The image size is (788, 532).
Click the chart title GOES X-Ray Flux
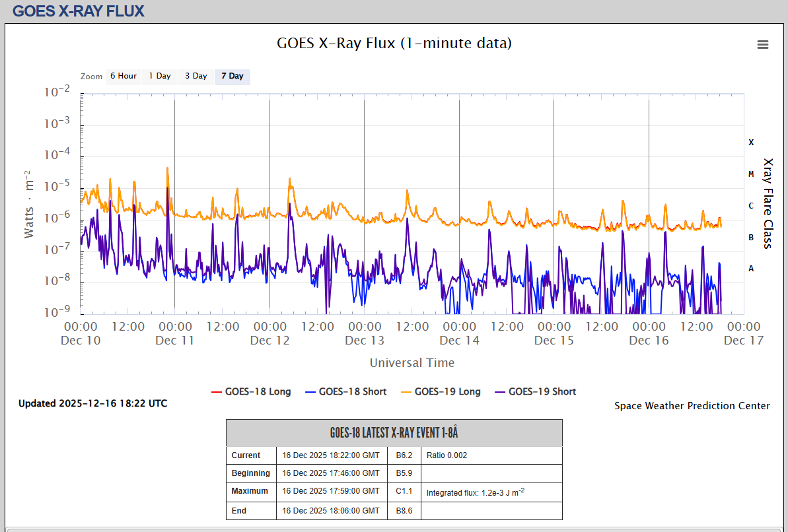click(x=394, y=44)
